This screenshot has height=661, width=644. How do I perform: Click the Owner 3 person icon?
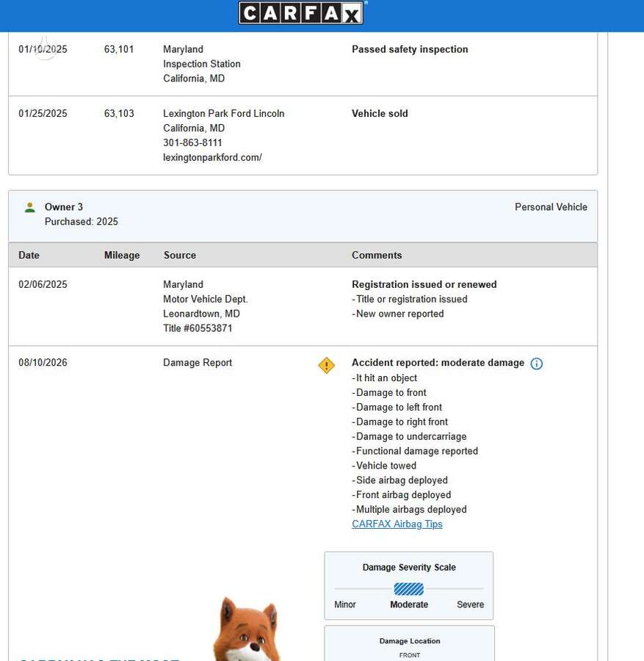click(30, 207)
